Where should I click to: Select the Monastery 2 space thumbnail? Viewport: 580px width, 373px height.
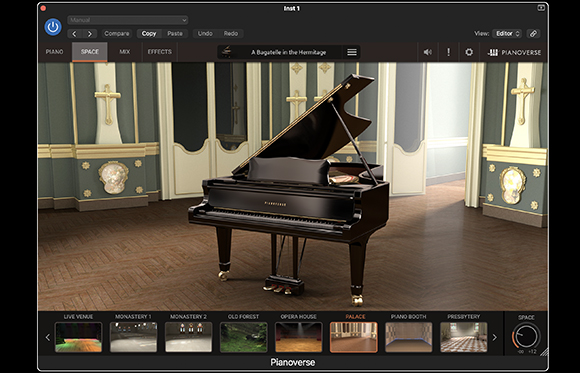(x=189, y=337)
